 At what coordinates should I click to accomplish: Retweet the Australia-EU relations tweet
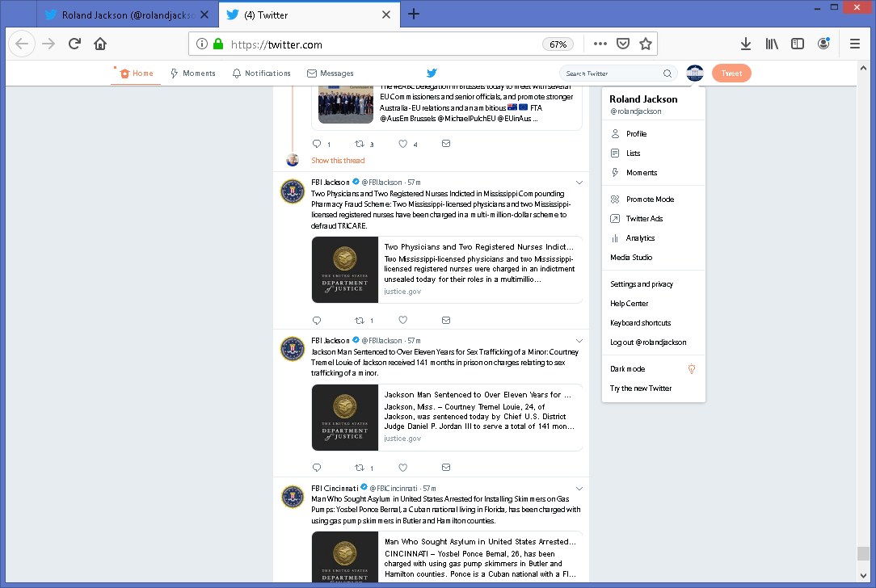[x=360, y=144]
